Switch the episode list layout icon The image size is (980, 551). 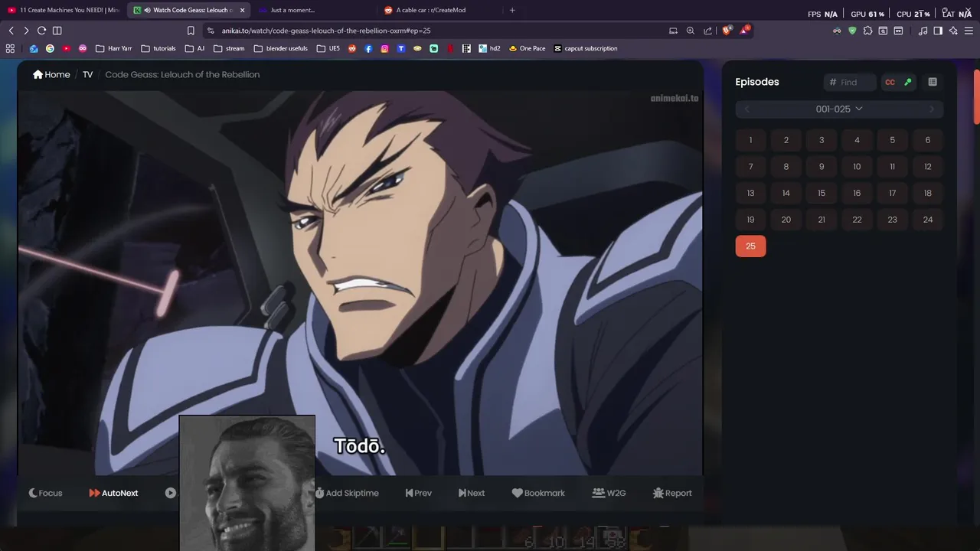(933, 82)
